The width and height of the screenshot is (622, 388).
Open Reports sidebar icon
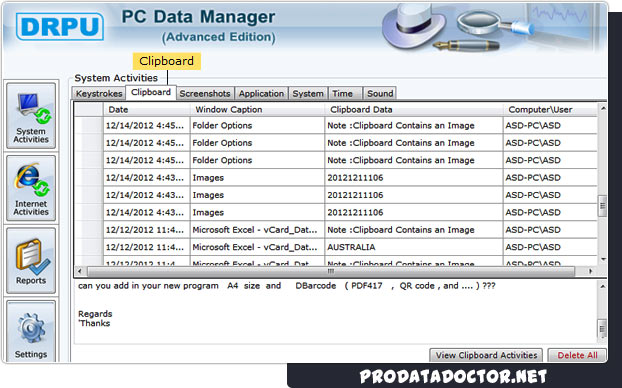(x=31, y=261)
